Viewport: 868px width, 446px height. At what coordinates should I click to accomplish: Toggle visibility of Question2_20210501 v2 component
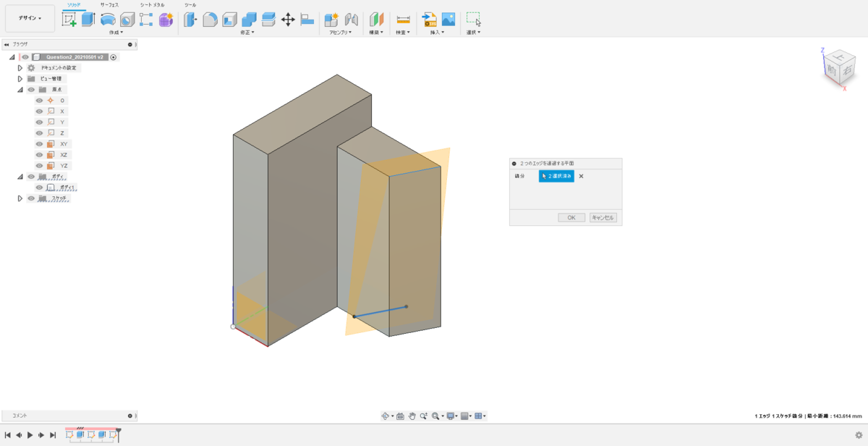click(25, 57)
